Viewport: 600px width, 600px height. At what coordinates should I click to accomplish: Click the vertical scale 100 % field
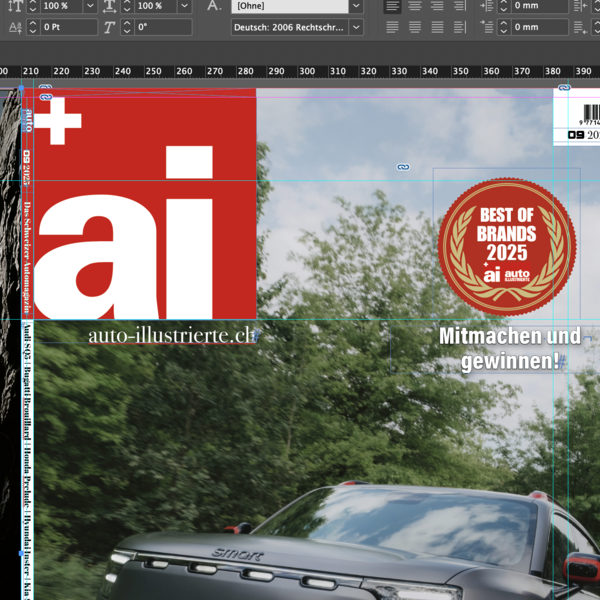tap(62, 6)
